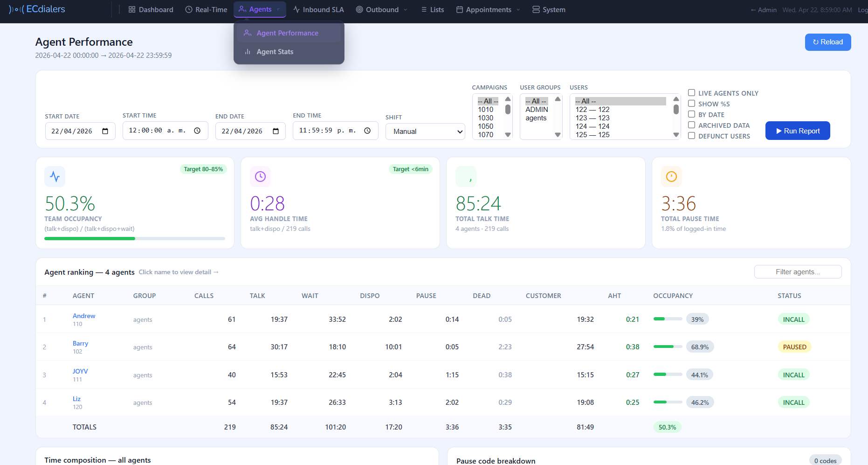Select campaign 1030 in Campaigns list
Image resolution: width=868 pixels, height=465 pixels.
click(486, 118)
